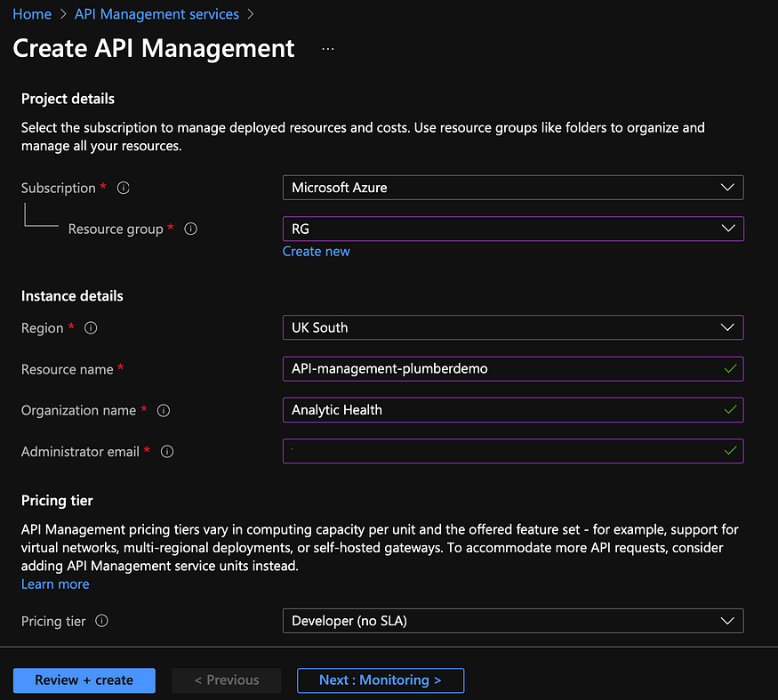Click the Region info icon
Viewport: 778px width, 700px height.
90,328
